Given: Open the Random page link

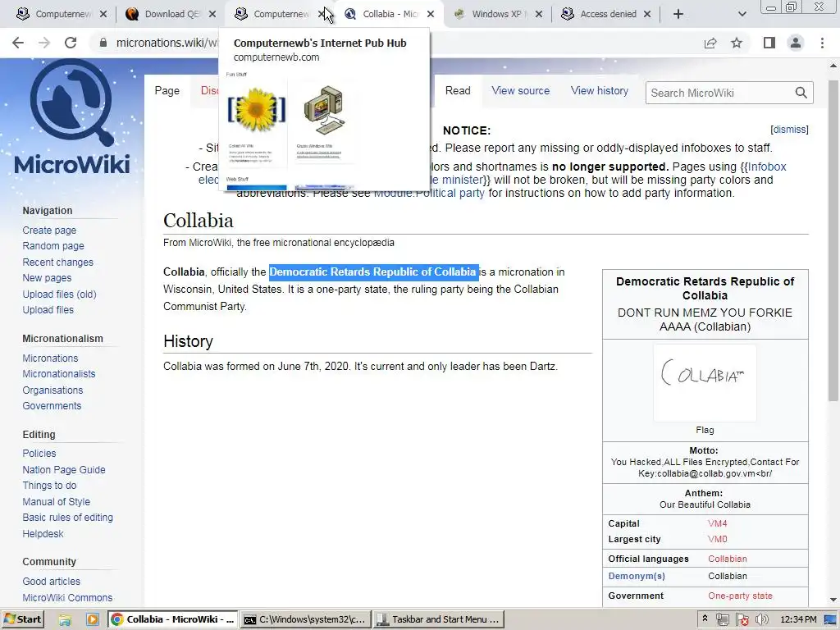Looking at the screenshot, I should pos(53,246).
